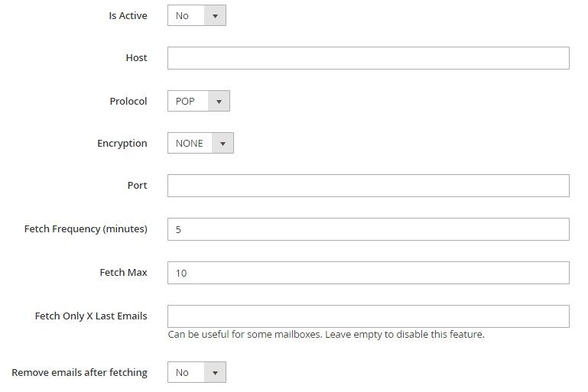This screenshot has height=392, width=588.
Task: Focus the Host text field
Action: click(x=369, y=58)
